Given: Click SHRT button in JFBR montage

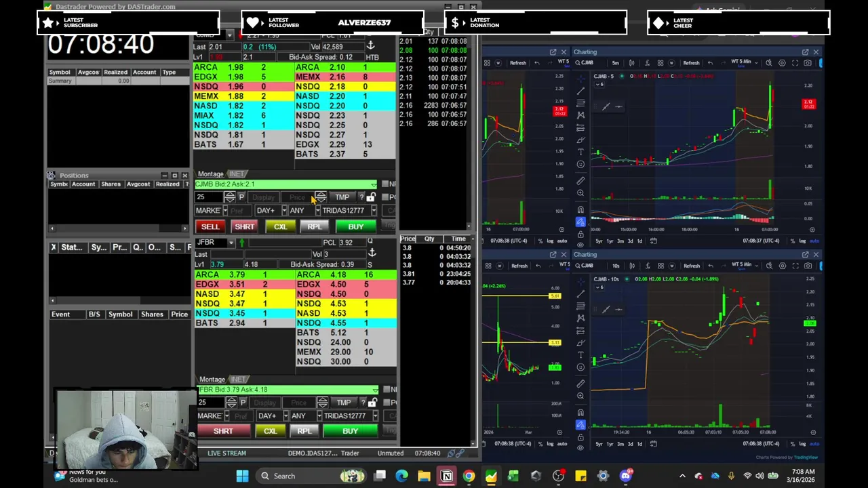Looking at the screenshot, I should tap(223, 431).
